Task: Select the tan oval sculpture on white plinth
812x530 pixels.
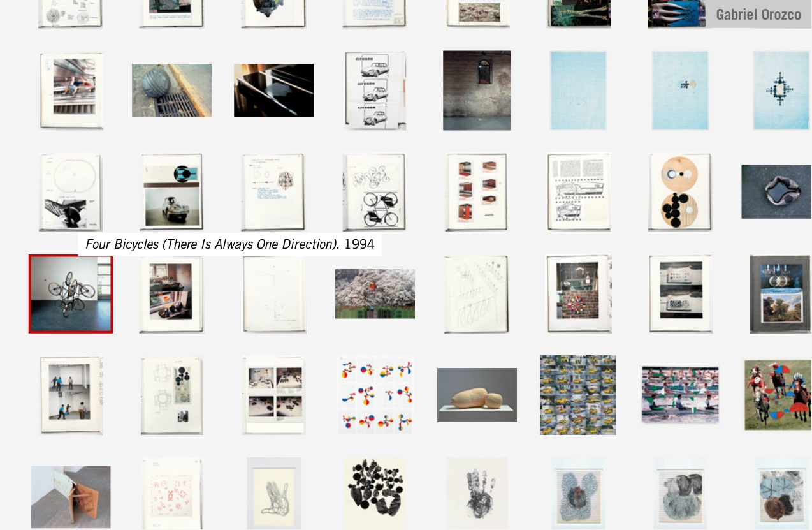Action: click(477, 395)
